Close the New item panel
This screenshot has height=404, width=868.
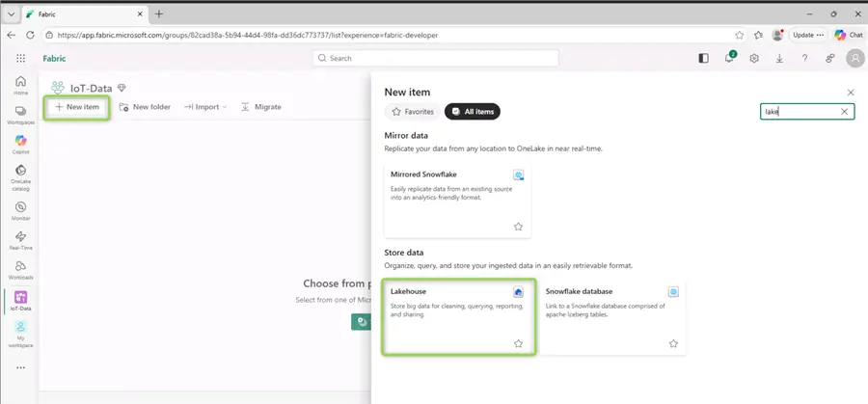(x=851, y=93)
